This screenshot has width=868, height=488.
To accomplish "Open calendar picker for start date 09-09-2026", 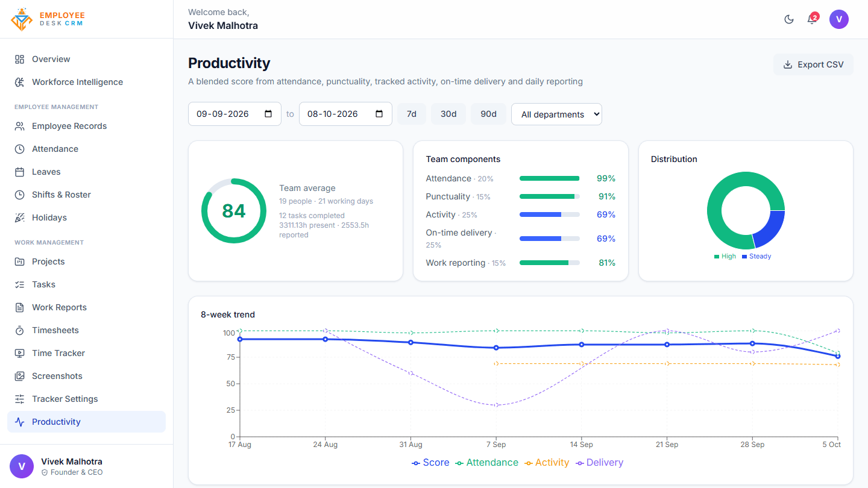I will [x=268, y=114].
